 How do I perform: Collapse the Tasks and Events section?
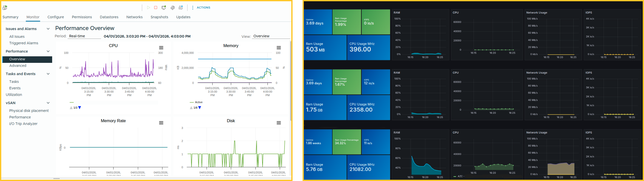coord(48,74)
